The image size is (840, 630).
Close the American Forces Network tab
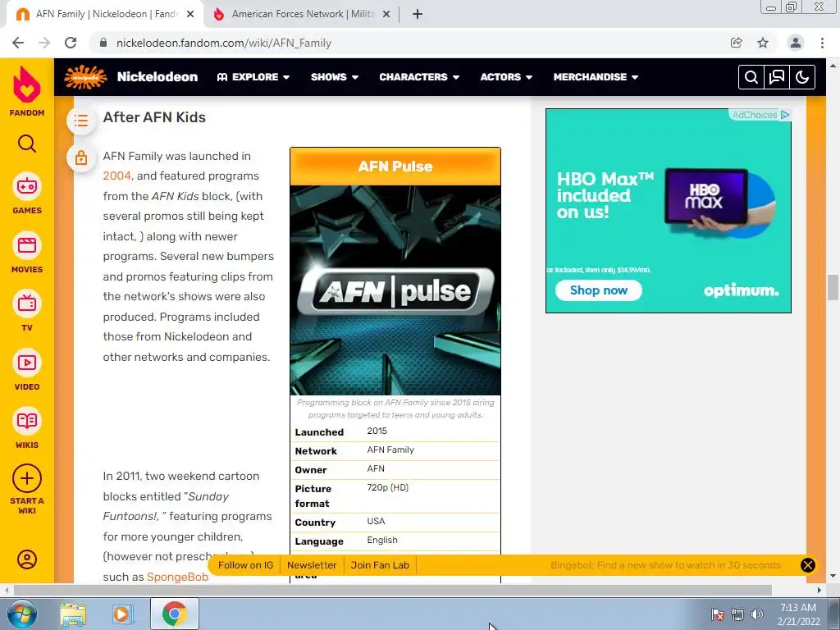point(386,15)
